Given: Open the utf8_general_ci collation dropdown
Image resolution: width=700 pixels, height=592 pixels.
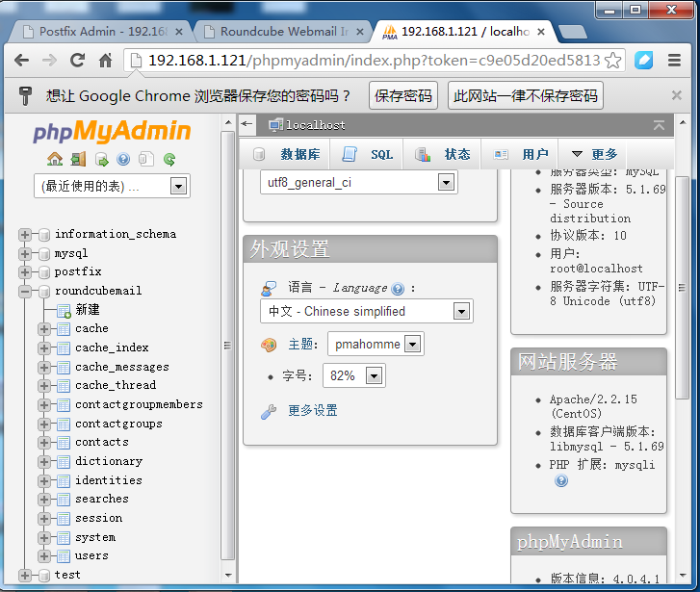Looking at the screenshot, I should point(359,182).
